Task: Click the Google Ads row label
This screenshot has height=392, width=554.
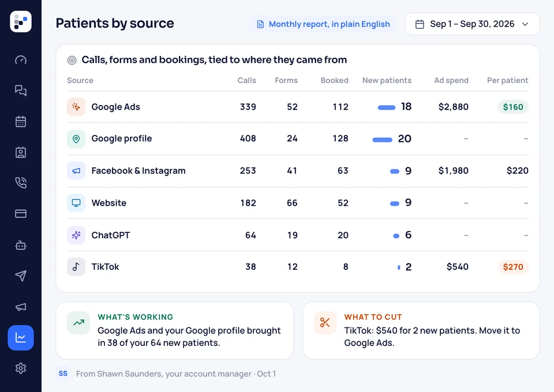Action: 115,107
